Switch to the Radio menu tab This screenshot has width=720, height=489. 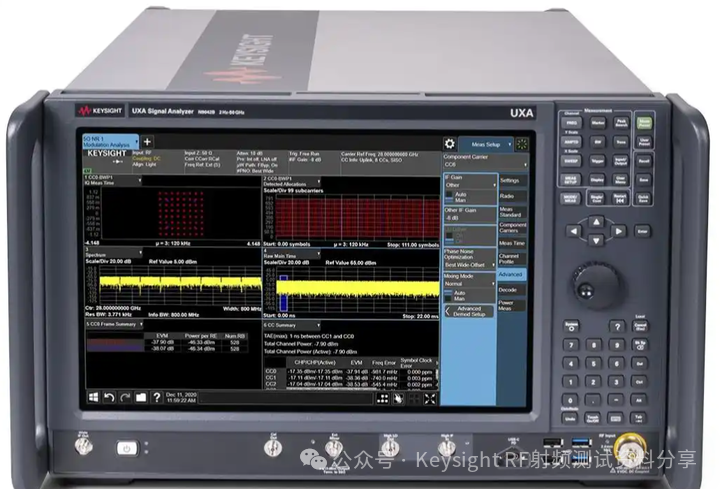[x=512, y=196]
